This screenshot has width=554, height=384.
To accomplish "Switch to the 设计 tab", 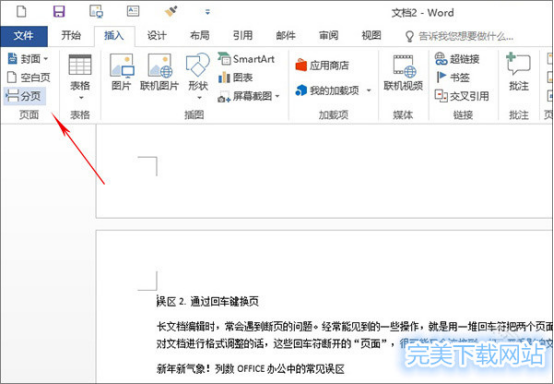I will pos(157,35).
